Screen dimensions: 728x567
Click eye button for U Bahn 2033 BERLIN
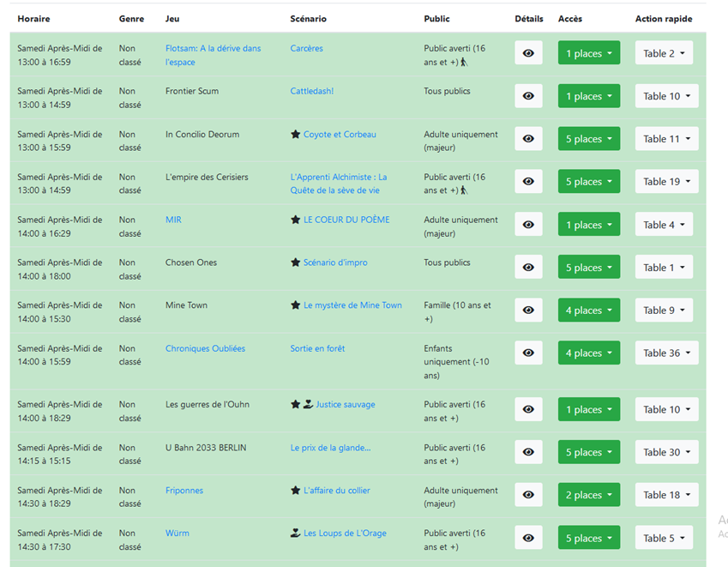pos(528,452)
